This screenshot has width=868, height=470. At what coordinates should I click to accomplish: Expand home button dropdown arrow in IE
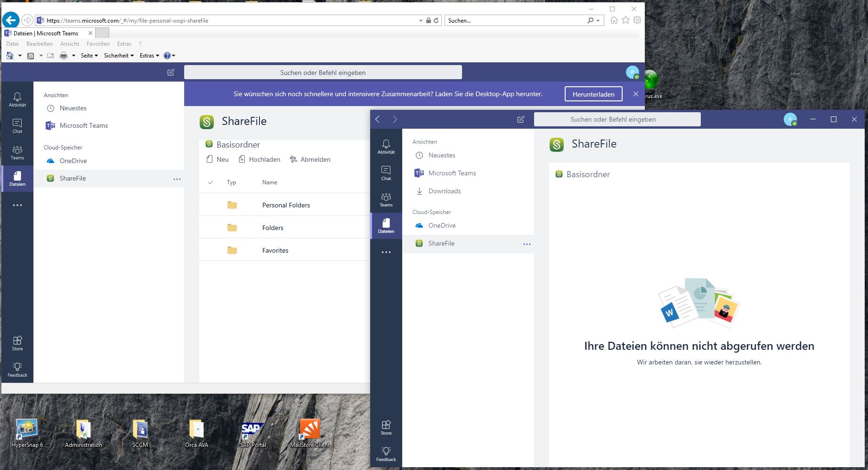pos(20,56)
